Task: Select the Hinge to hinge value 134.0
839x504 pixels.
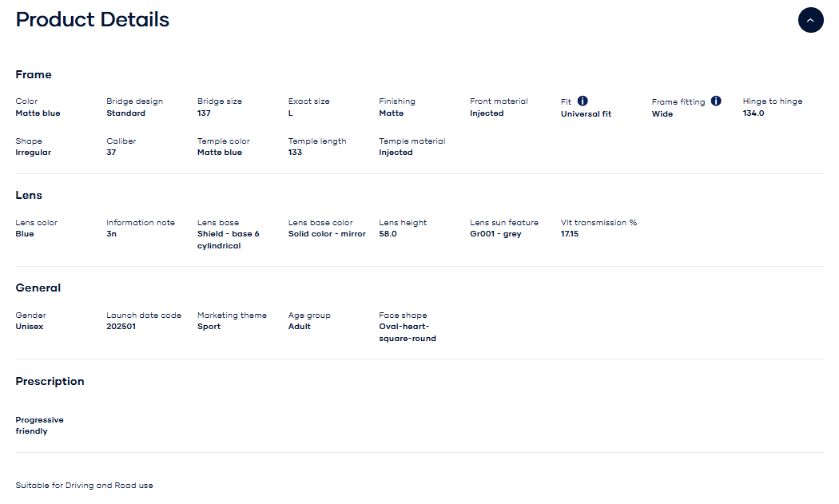Action: (x=754, y=113)
